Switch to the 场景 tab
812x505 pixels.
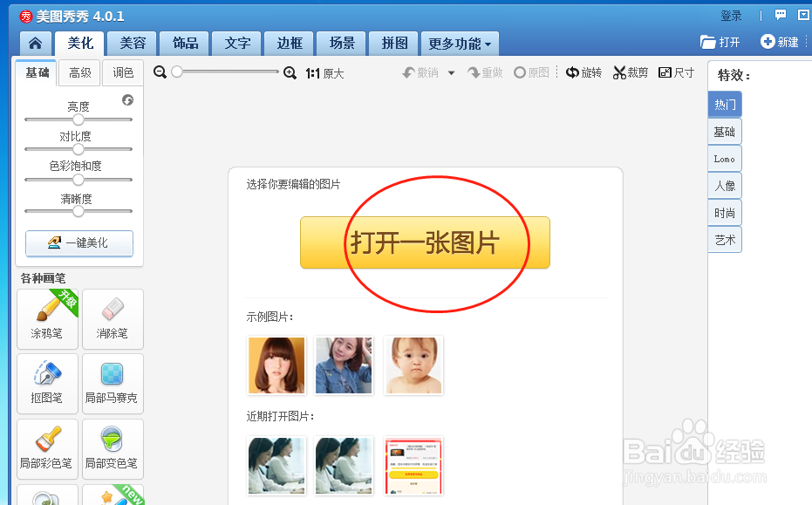coord(342,44)
